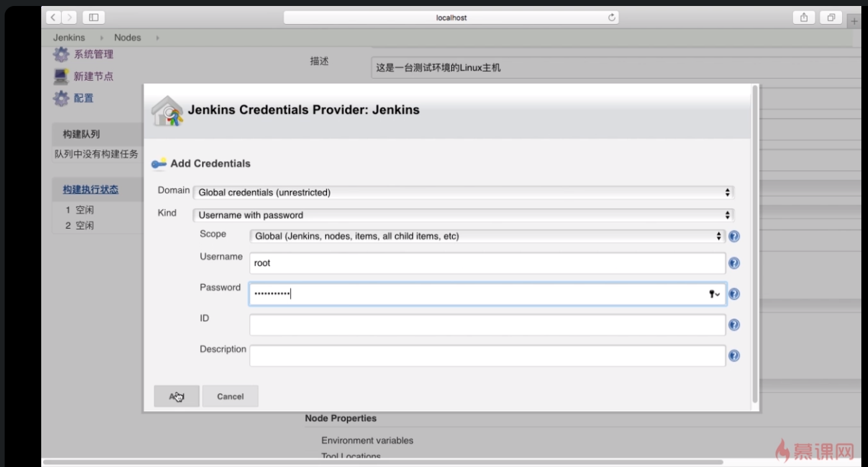Open the Kind dropdown

(x=463, y=215)
